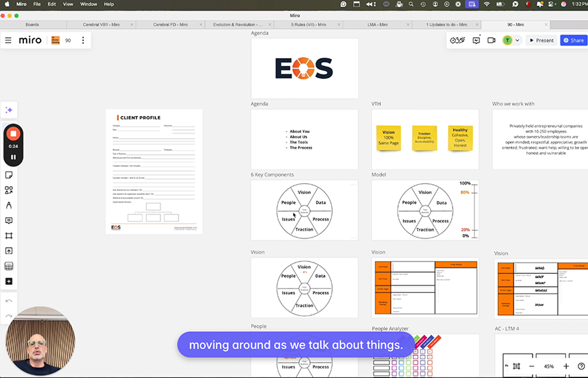Open Wi-Fi status in the menu bar
The image size is (588, 378).
487,4
